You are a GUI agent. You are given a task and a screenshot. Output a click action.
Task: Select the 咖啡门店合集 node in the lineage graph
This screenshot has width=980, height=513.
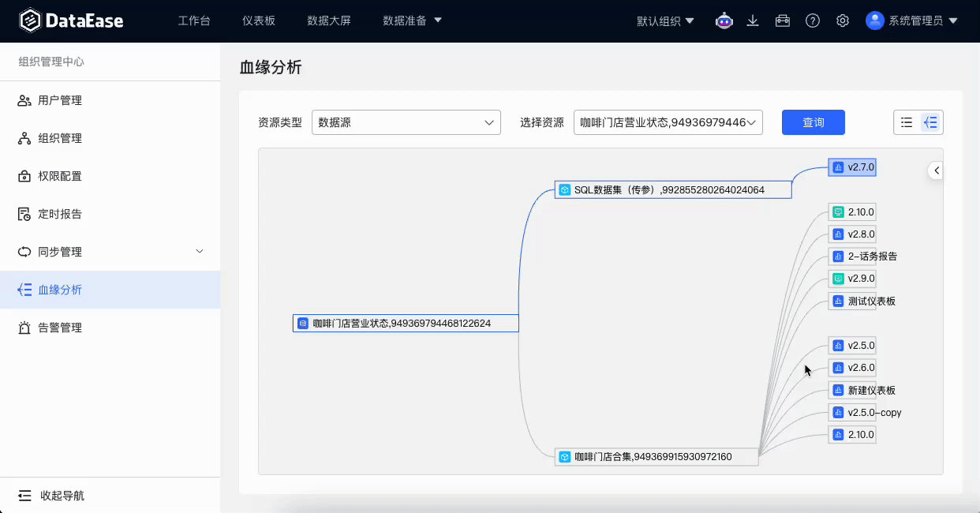(656, 456)
